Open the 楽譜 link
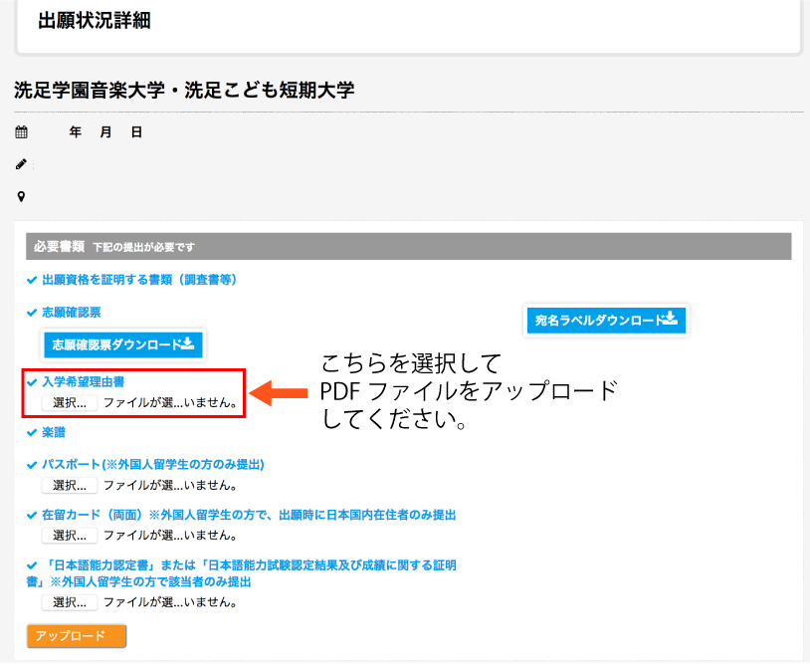Image resolution: width=810 pixels, height=672 pixels. tap(54, 432)
